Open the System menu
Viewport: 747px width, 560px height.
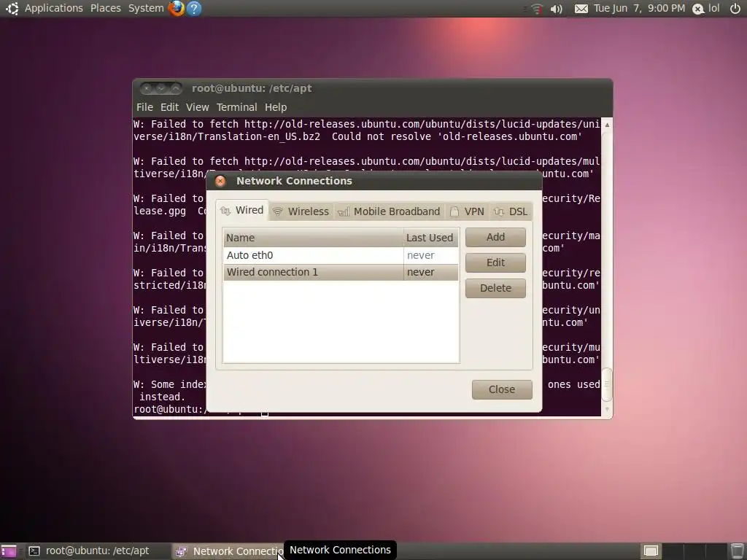(x=146, y=8)
